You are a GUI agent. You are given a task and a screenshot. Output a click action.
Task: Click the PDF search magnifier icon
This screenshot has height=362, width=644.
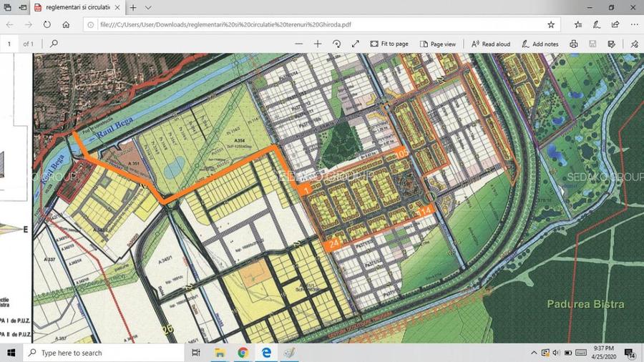(54, 44)
